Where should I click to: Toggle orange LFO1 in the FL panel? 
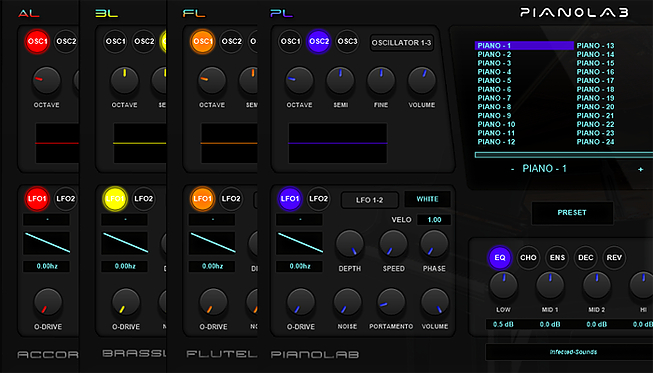pos(202,199)
